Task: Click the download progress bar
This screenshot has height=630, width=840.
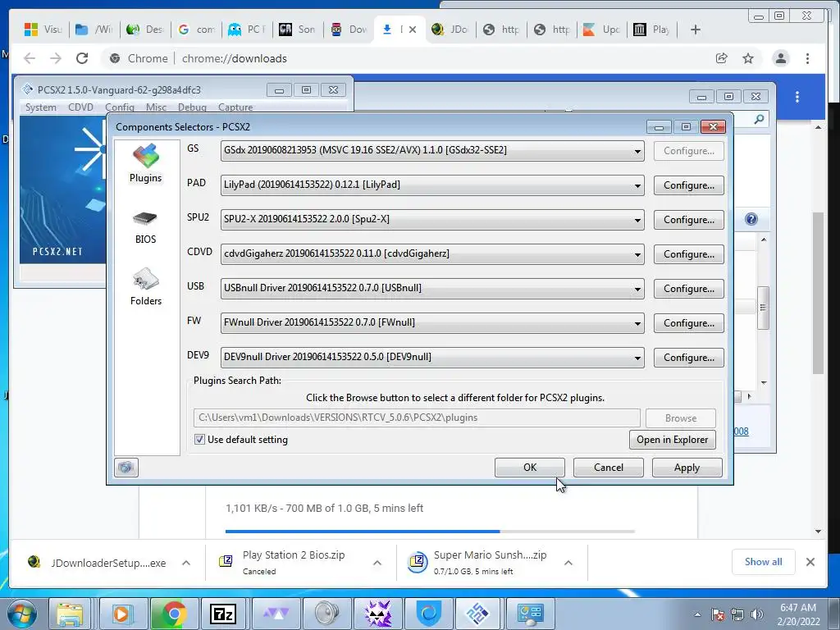Action: pos(430,532)
